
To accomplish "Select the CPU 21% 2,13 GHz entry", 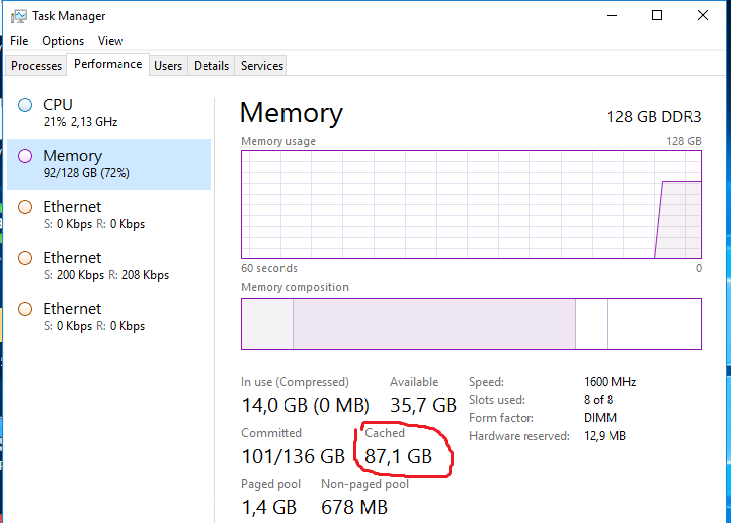I will click(109, 113).
